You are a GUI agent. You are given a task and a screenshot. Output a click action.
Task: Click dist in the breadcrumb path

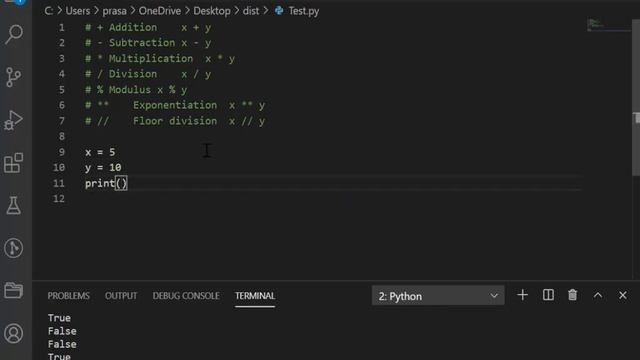tap(251, 11)
